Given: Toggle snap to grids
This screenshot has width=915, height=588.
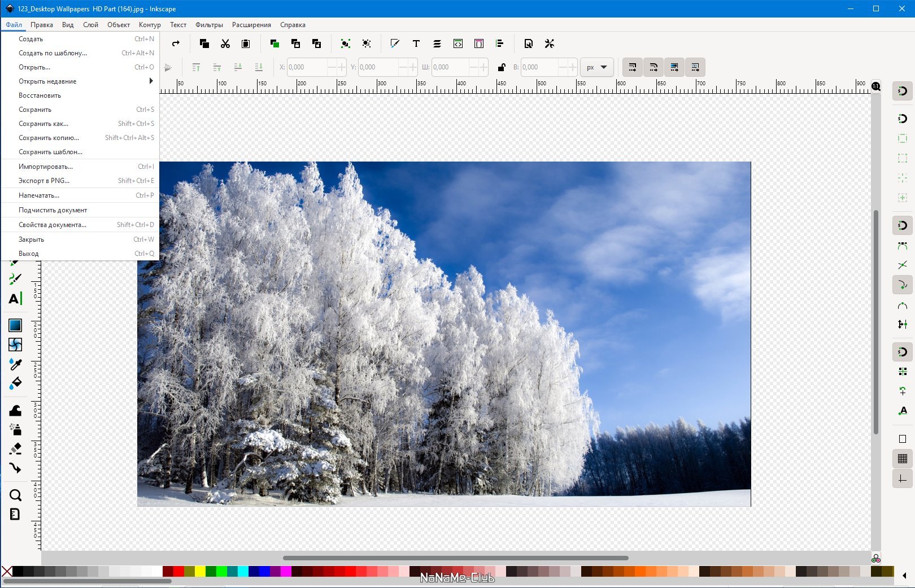Looking at the screenshot, I should (x=903, y=459).
